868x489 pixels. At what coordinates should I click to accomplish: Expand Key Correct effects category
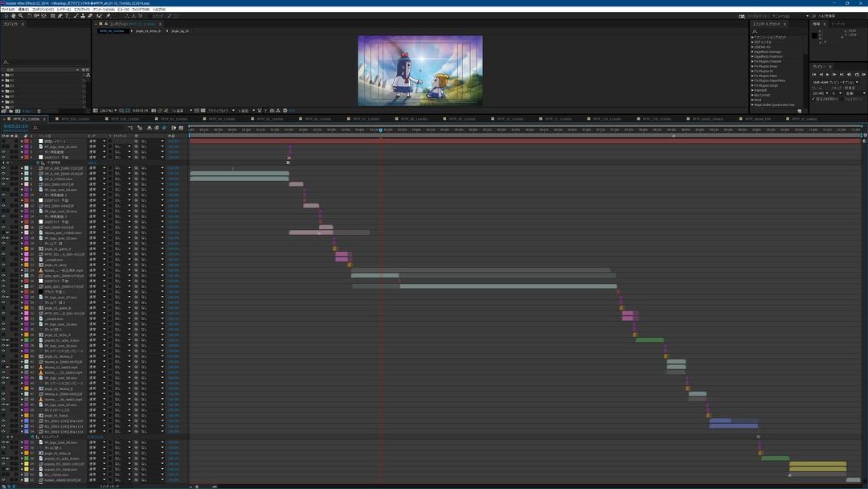(x=752, y=95)
